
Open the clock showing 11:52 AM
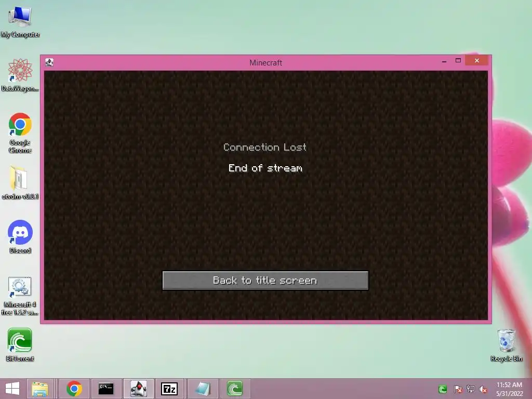click(x=509, y=389)
